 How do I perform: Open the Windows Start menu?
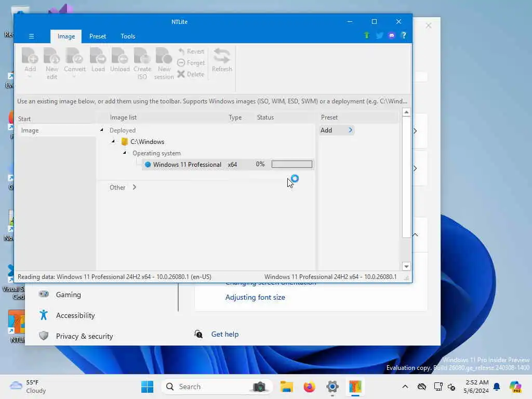pos(147,387)
